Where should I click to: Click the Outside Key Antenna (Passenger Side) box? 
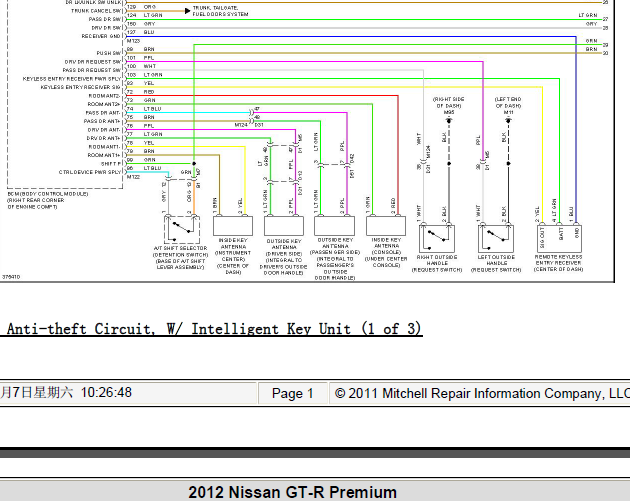pyautogui.click(x=334, y=226)
